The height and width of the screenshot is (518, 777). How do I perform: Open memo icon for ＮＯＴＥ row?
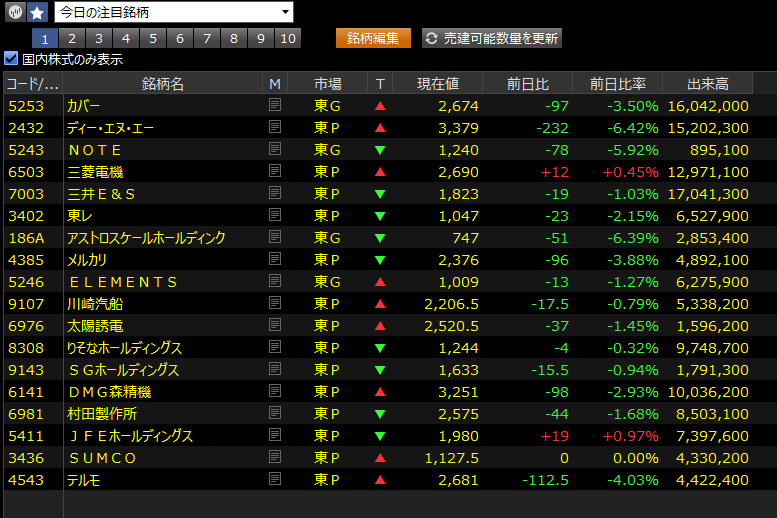(x=275, y=149)
